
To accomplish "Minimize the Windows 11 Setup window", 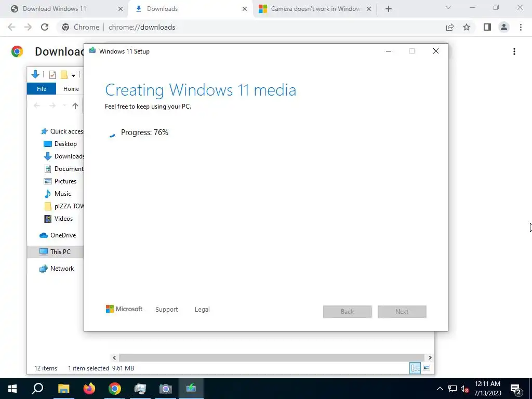I will coord(389,51).
